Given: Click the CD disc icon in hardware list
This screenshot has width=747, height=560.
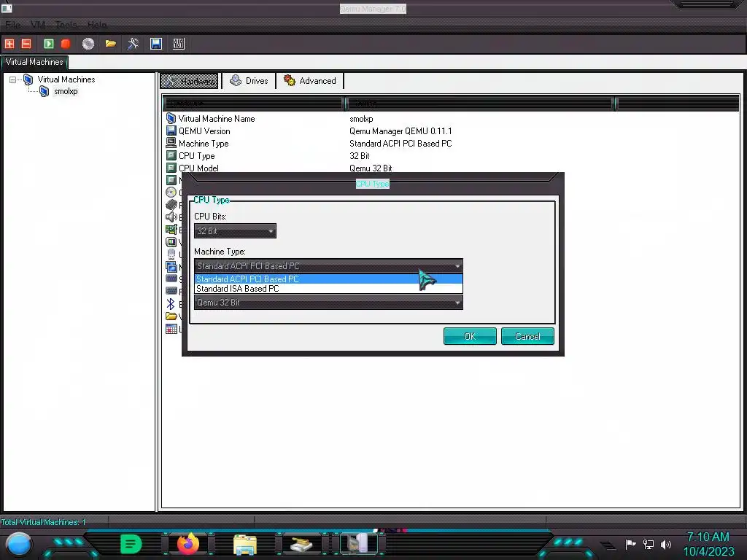Looking at the screenshot, I should coord(171,192).
